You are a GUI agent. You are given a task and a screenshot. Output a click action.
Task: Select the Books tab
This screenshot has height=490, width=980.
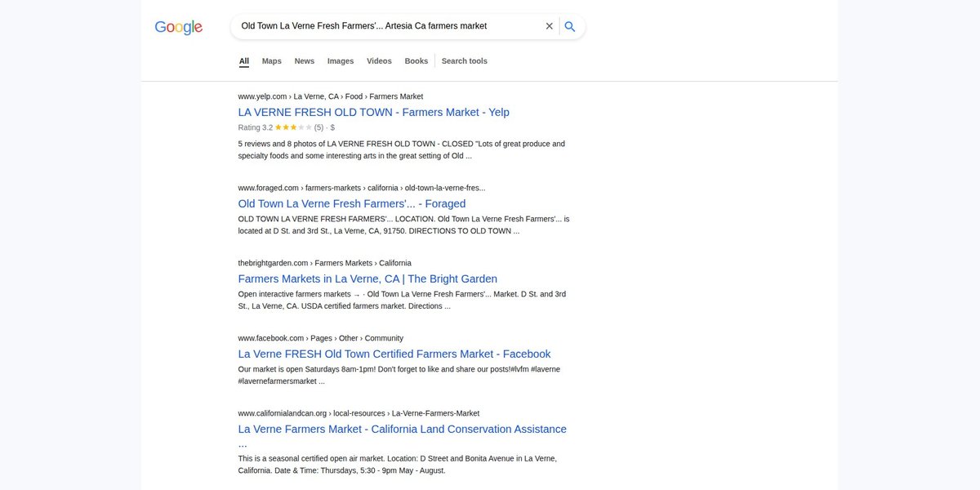tap(416, 61)
